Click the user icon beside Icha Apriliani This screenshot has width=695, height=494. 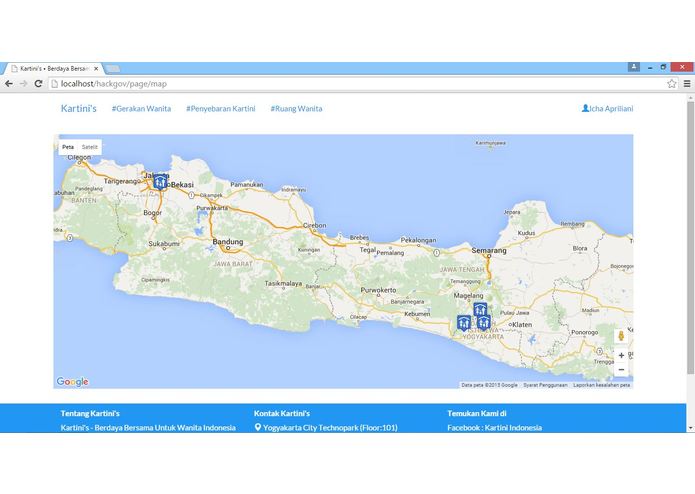click(x=585, y=108)
